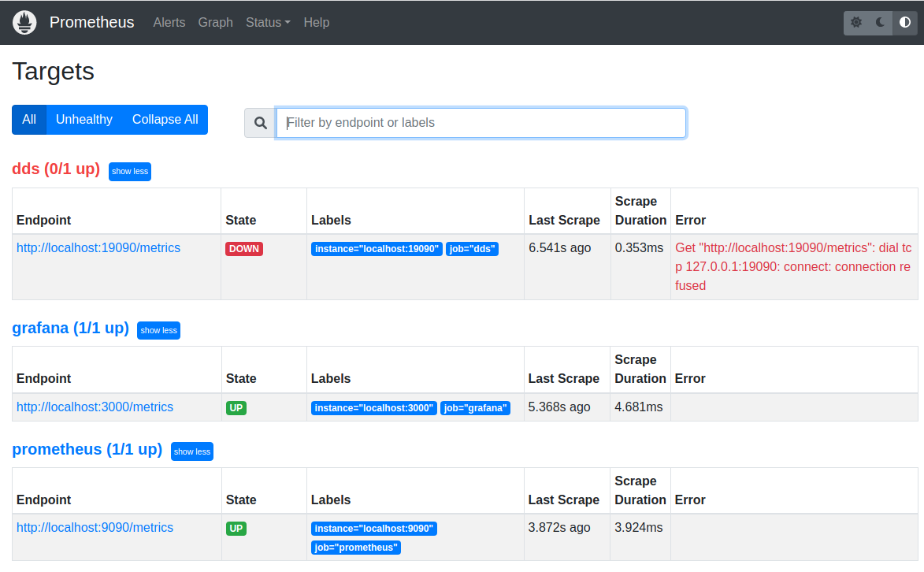Click Scrape Duration header in dds table
Screen dimensions: 924x572
tap(640, 211)
